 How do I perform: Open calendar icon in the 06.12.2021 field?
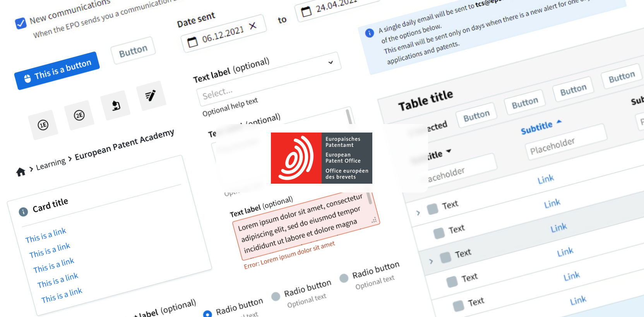pos(192,42)
